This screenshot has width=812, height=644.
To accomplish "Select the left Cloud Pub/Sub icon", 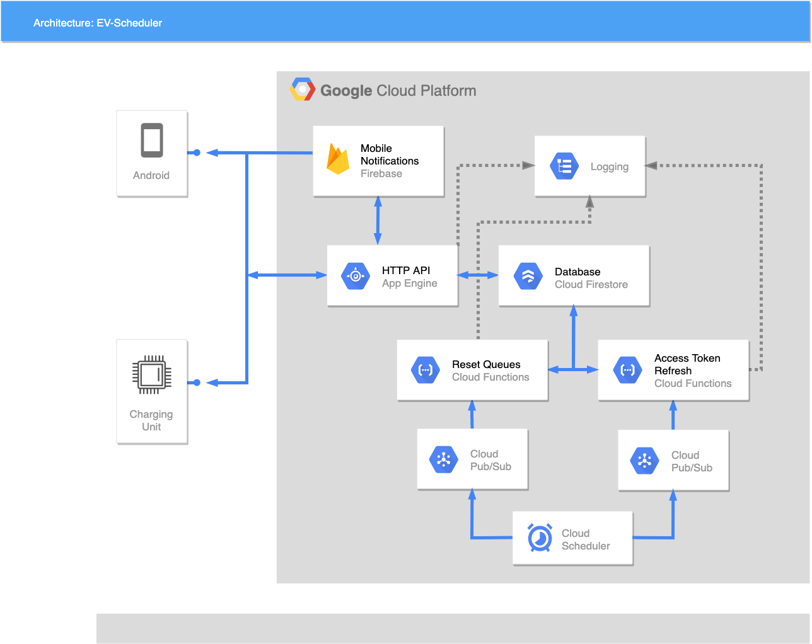I will tap(444, 459).
